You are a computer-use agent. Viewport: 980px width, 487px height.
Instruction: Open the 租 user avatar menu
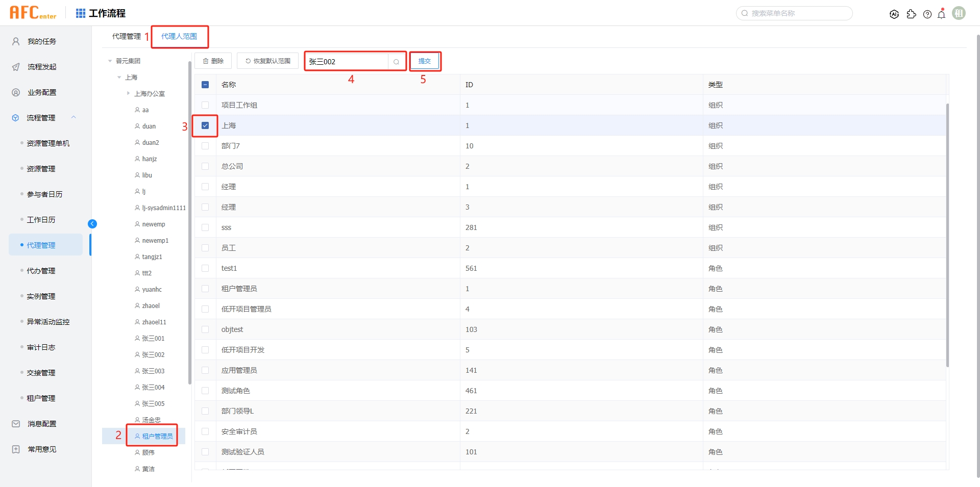959,13
